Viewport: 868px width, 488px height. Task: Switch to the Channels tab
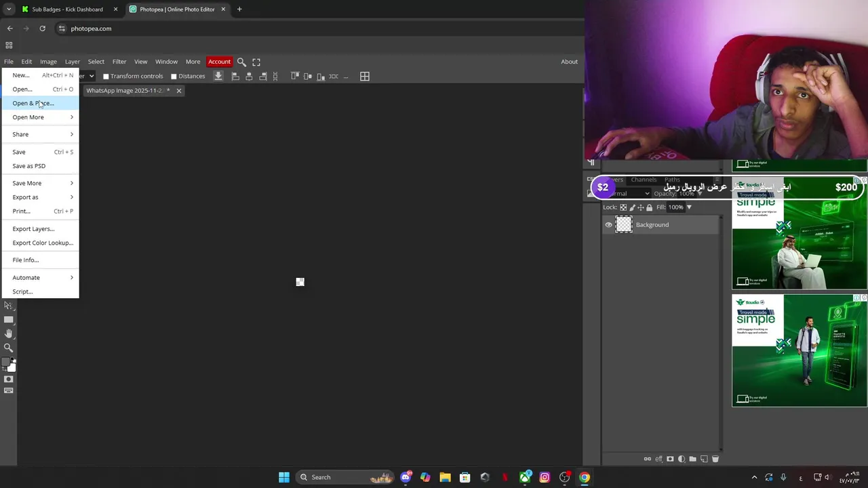(644, 180)
